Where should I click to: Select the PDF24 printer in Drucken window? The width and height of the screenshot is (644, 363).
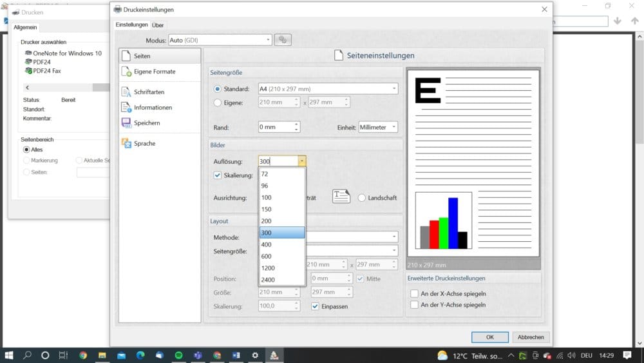click(x=38, y=62)
